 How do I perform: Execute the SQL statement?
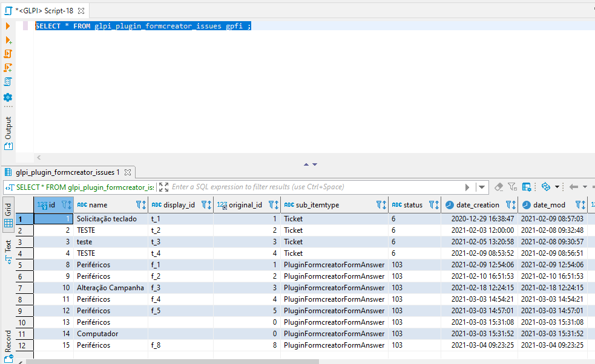7,26
